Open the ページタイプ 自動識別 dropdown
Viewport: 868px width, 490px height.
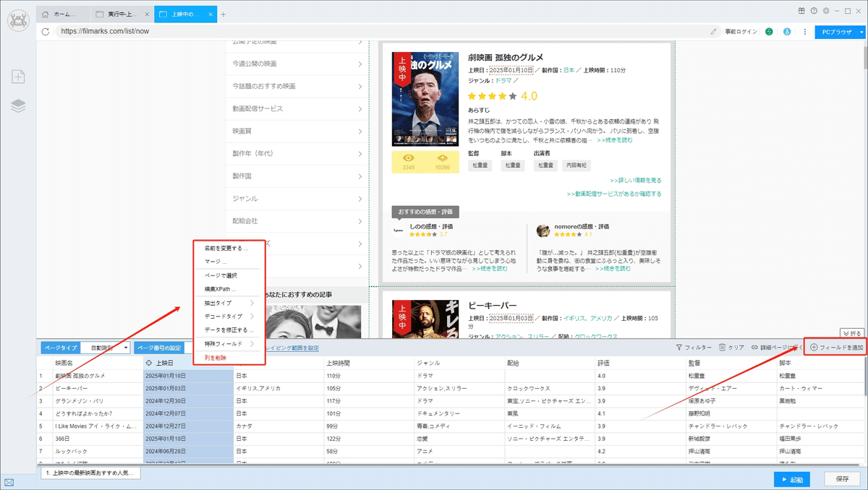[x=104, y=348]
